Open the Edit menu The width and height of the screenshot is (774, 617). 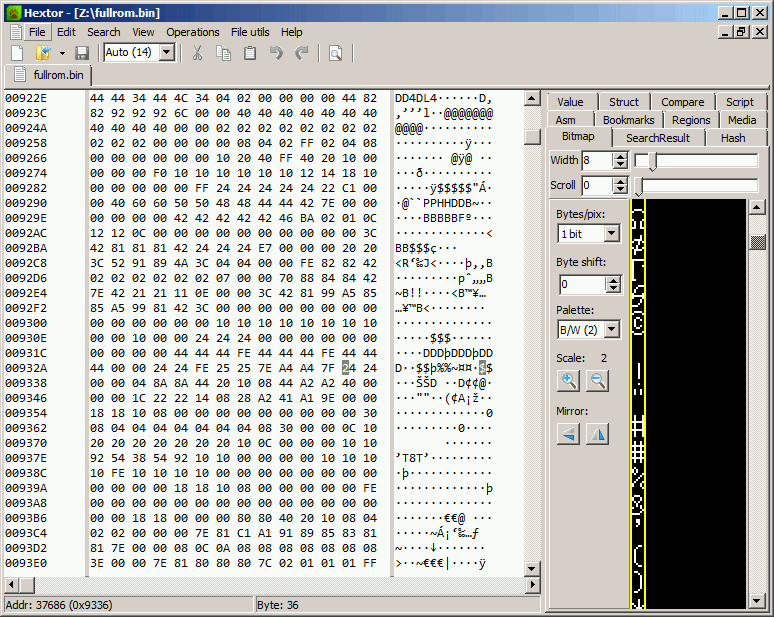coord(66,32)
